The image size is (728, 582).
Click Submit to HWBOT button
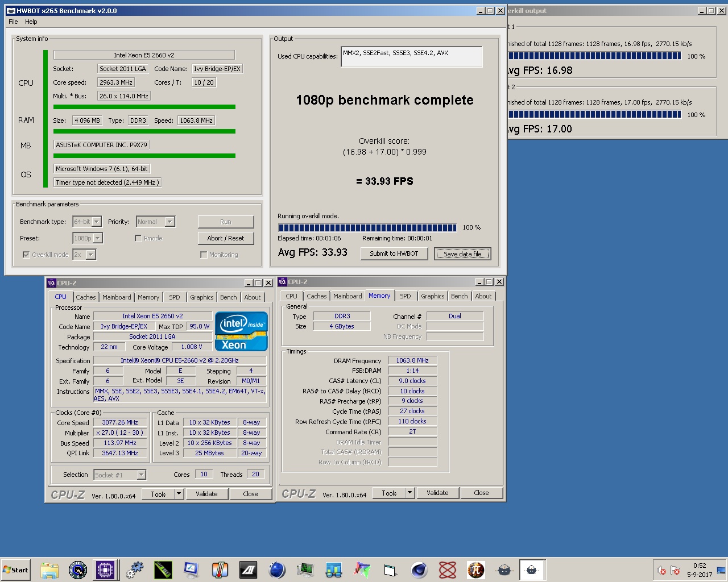click(x=394, y=253)
